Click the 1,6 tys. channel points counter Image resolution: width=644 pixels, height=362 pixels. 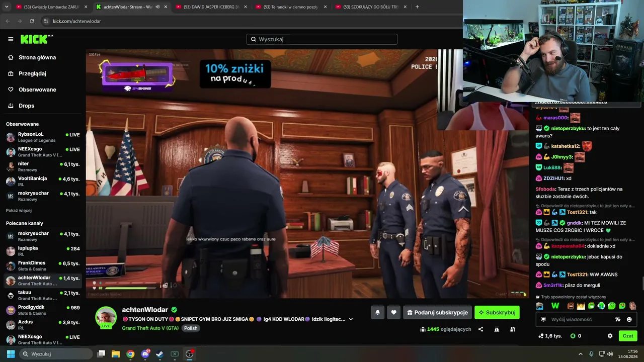[x=550, y=336]
